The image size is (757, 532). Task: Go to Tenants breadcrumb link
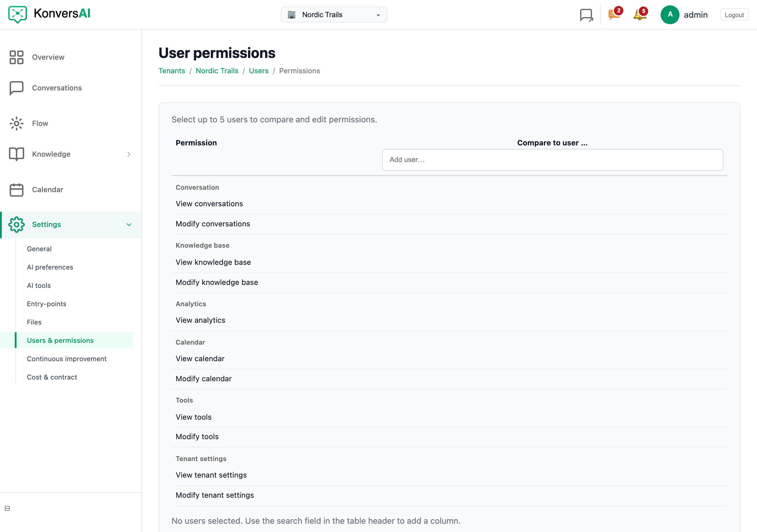(172, 71)
